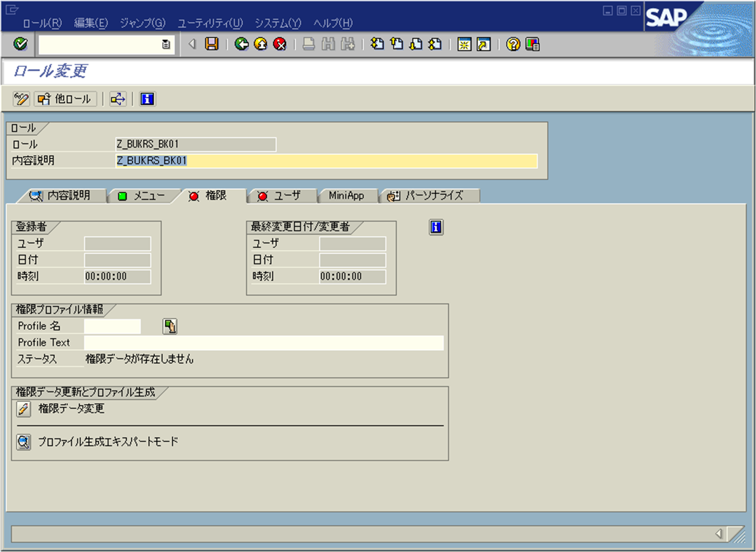Click the status bar scroll arrow
Screen dimensions: 756x552
point(719,533)
